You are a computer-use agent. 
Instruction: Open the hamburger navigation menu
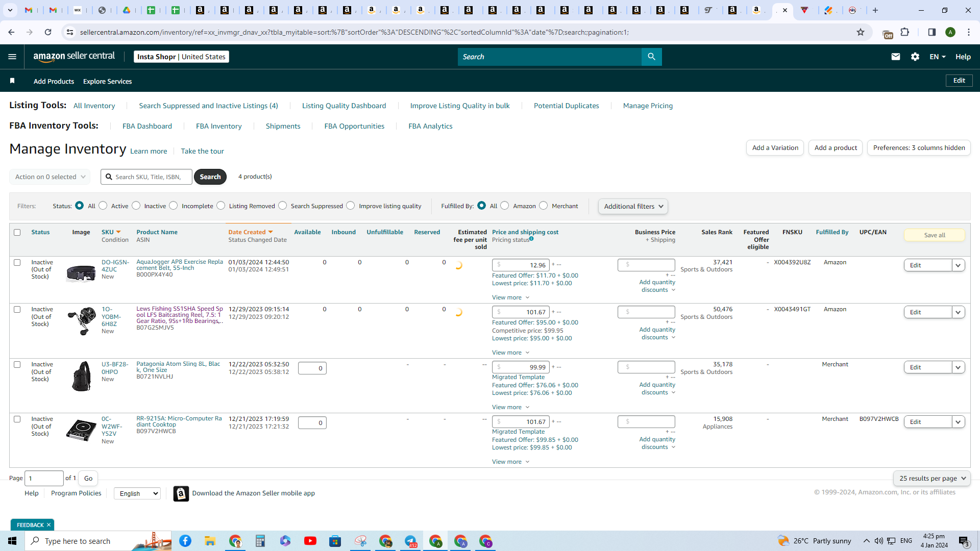coord(12,57)
